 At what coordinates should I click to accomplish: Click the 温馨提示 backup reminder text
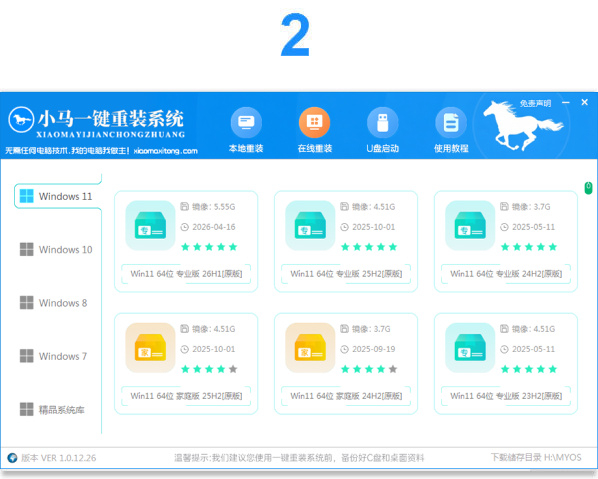click(x=299, y=458)
